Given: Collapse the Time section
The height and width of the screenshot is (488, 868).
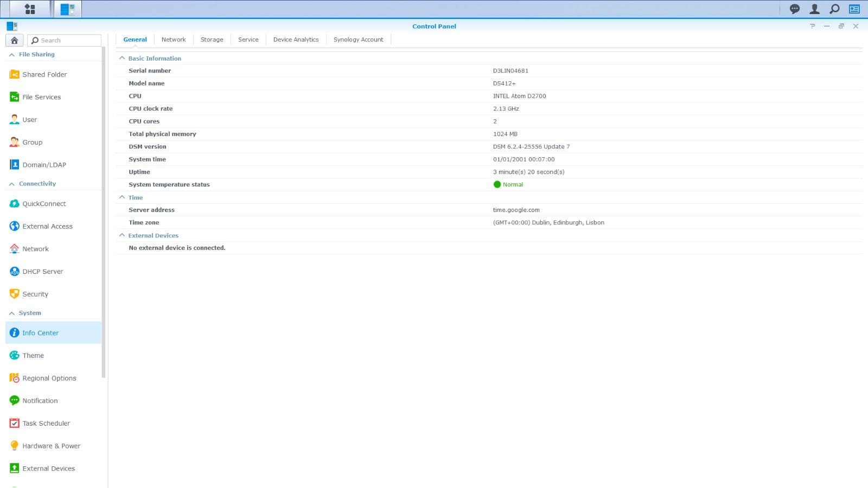Looking at the screenshot, I should click(122, 197).
